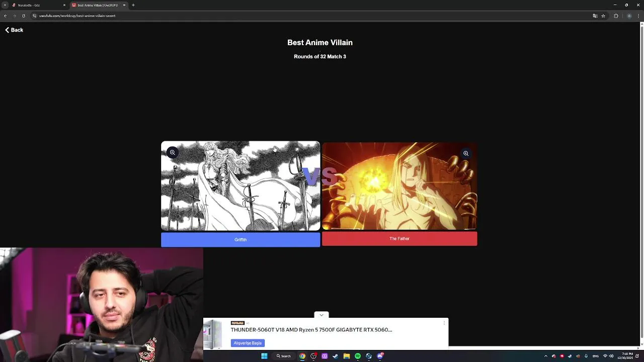Open a new browser tab
Screen dimensions: 644x362
133,5
